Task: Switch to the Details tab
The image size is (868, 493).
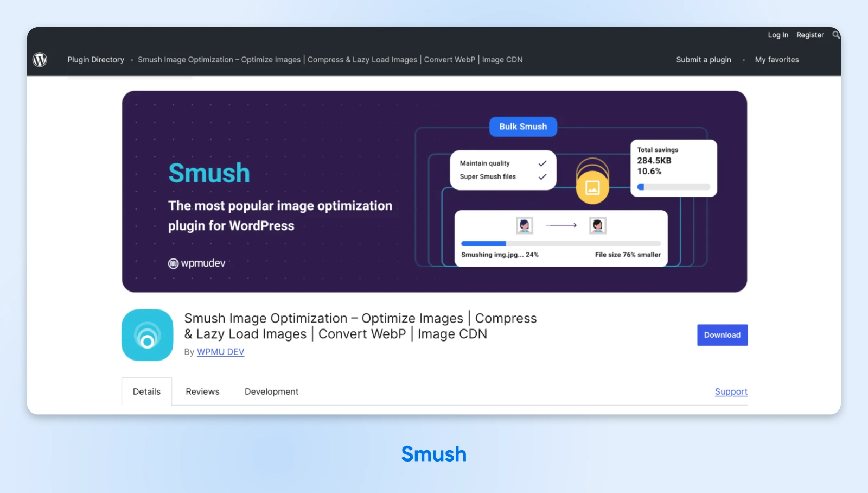Action: (146, 391)
